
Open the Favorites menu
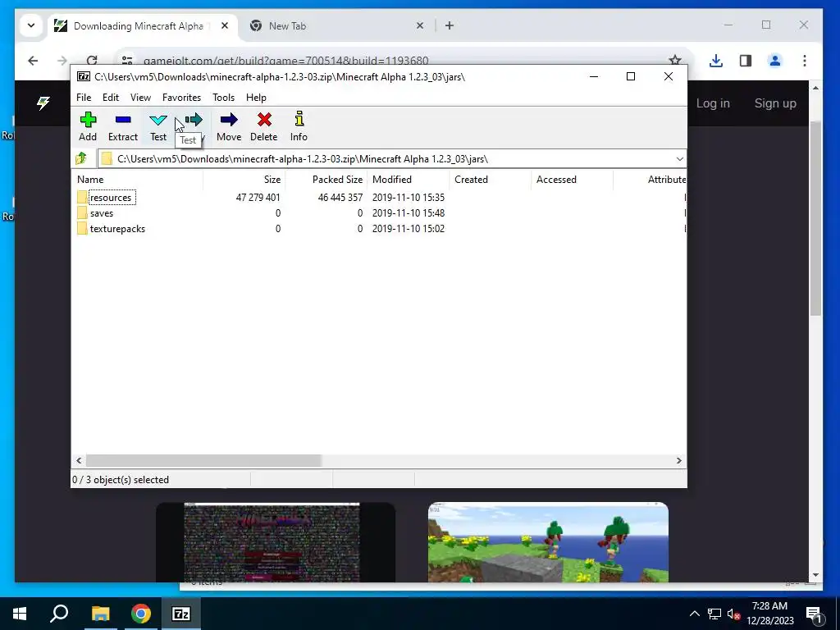(181, 98)
